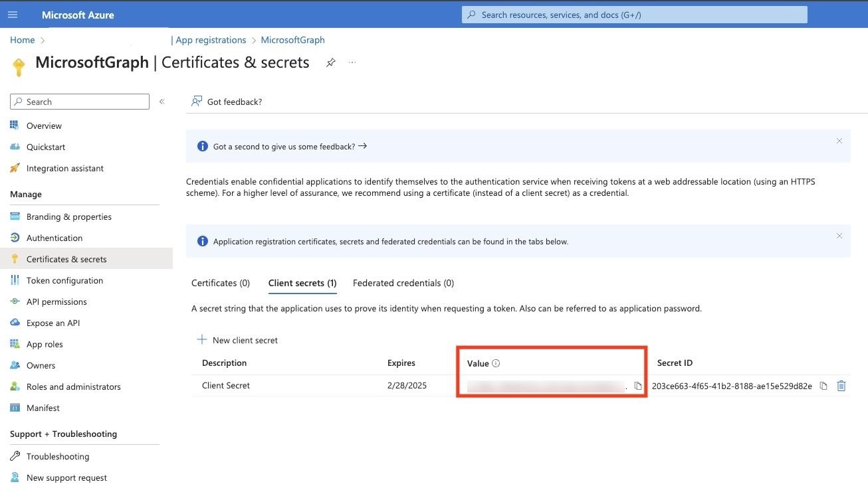The image size is (868, 502).
Task: Click the Value info icon
Action: point(496,363)
